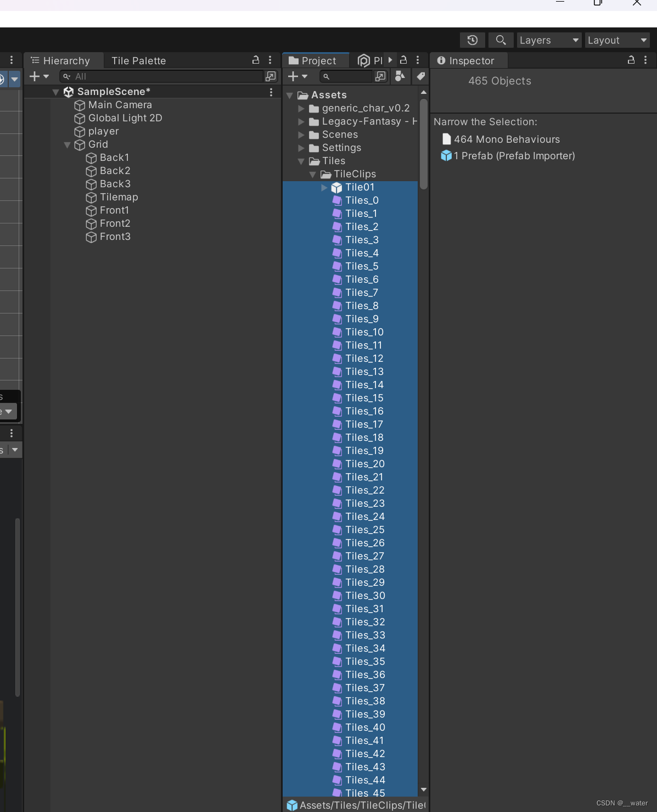Open search window icon in Project
Screen dimensions: 657x812
coord(380,76)
